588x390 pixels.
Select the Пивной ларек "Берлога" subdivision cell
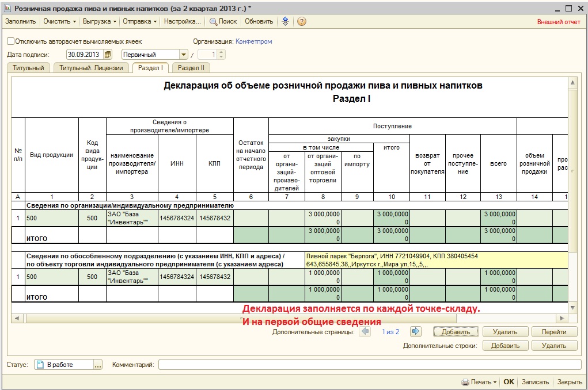[x=437, y=261]
